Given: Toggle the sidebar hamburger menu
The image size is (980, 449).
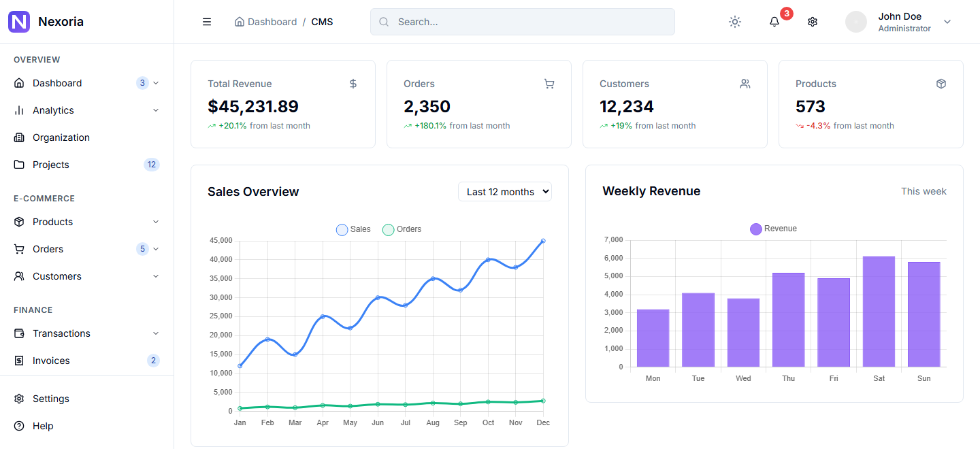Looking at the screenshot, I should coord(207,22).
